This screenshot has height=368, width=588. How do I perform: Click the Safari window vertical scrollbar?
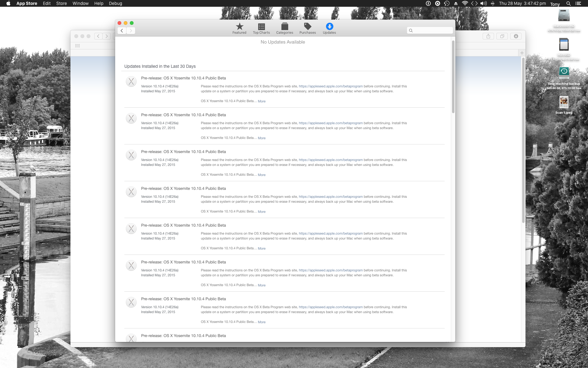tap(523, 140)
